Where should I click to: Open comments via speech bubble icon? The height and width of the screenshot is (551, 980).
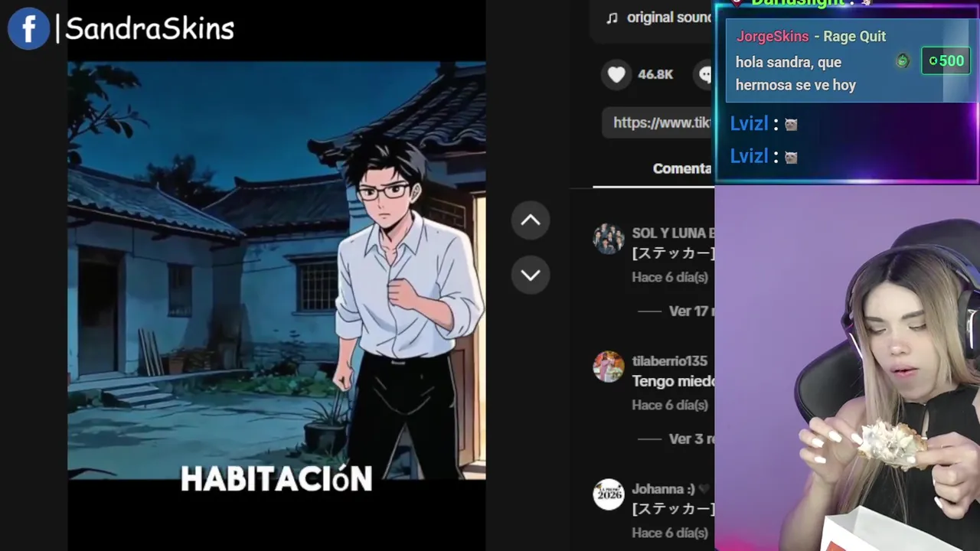coord(704,74)
